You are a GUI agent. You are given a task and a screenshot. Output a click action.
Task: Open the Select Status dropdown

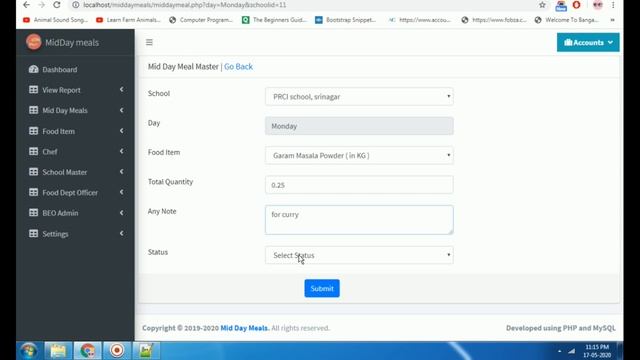point(359,255)
